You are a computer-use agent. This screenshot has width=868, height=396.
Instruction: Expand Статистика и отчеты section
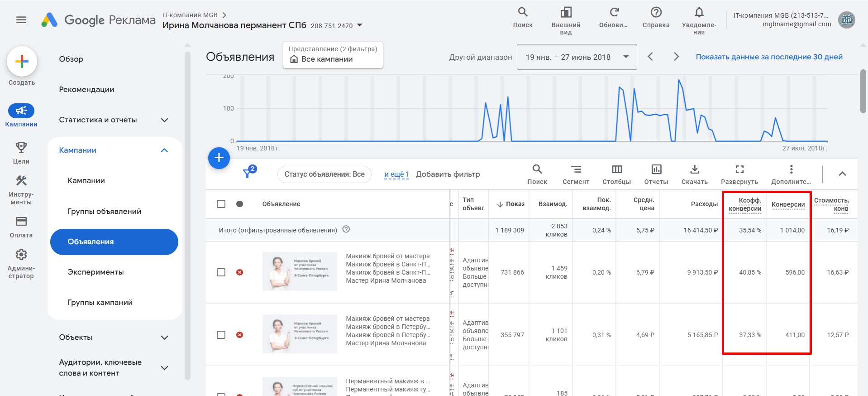click(x=165, y=120)
